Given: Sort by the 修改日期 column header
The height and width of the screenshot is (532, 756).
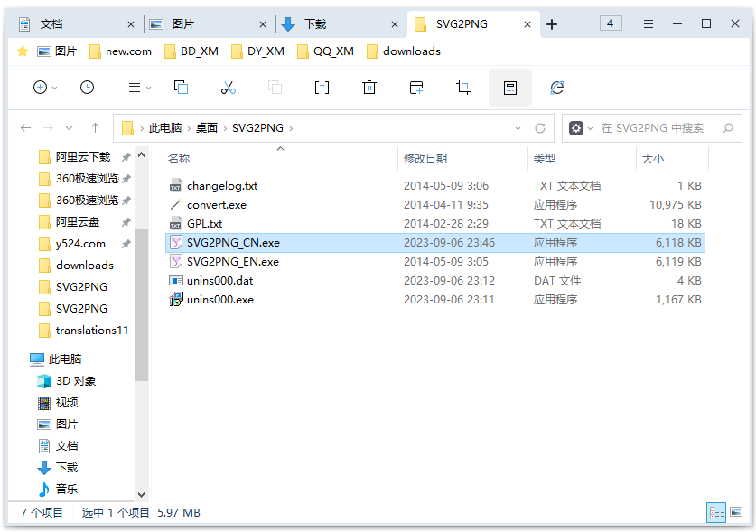Looking at the screenshot, I should (x=425, y=158).
